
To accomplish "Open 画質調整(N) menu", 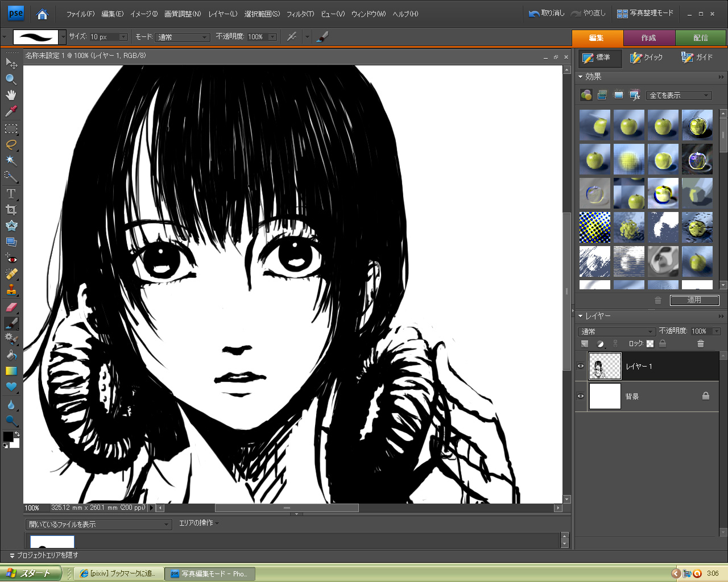I will 183,14.
